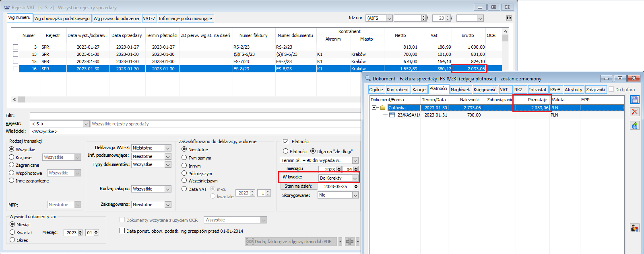Switch to Wg prawa do odliczenia tab
The width and height of the screenshot is (644, 254).
[x=116, y=18]
